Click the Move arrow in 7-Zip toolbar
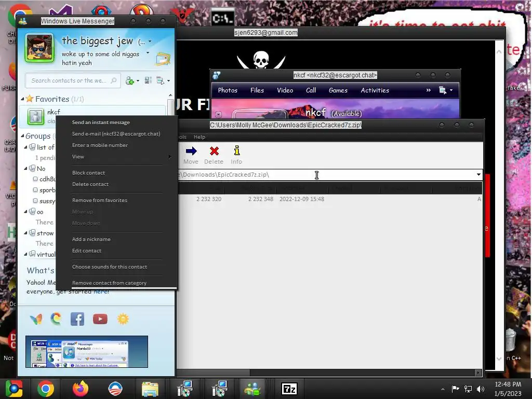Screen dimensions: 532x399 tap(191, 151)
